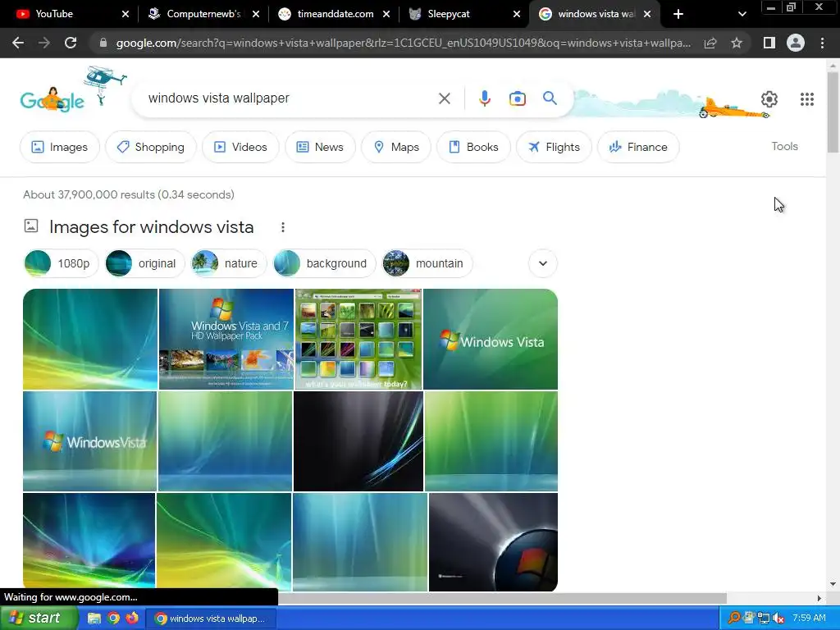Launch the taskbar file explorer icon

[x=94, y=619]
